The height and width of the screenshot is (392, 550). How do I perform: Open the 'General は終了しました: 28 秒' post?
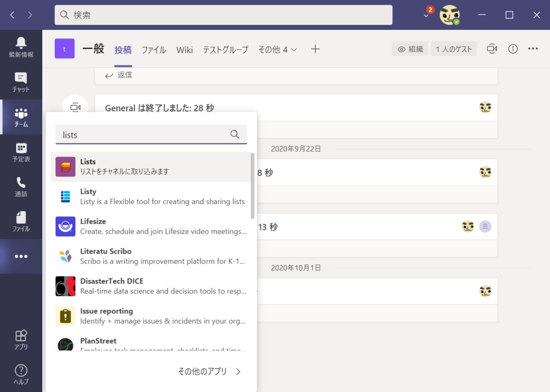(x=296, y=108)
